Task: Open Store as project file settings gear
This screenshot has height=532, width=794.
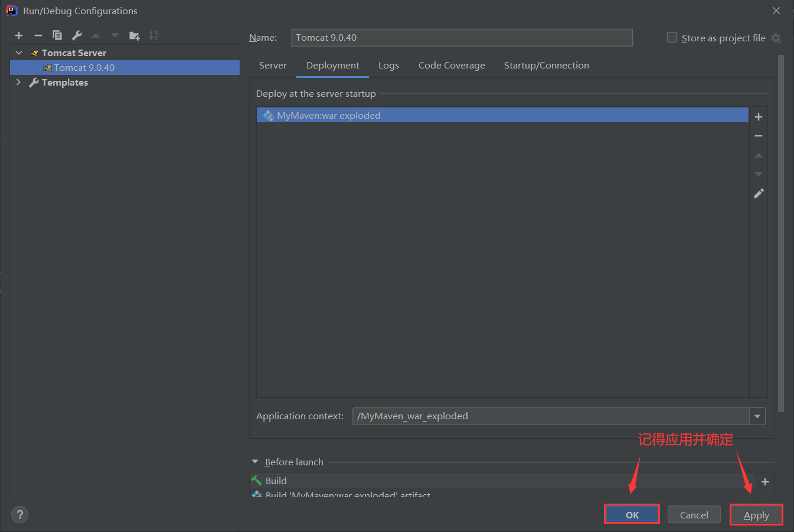Action: tap(776, 38)
